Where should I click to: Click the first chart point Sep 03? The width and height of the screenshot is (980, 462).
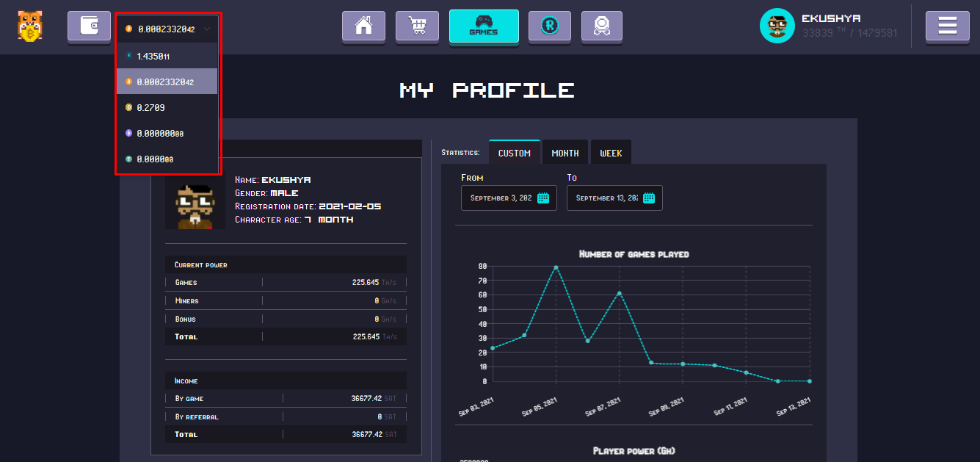[493, 348]
